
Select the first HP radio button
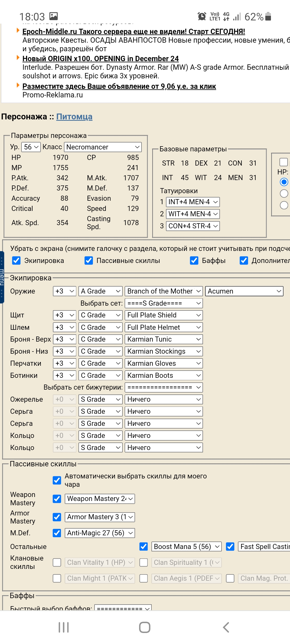284,182
